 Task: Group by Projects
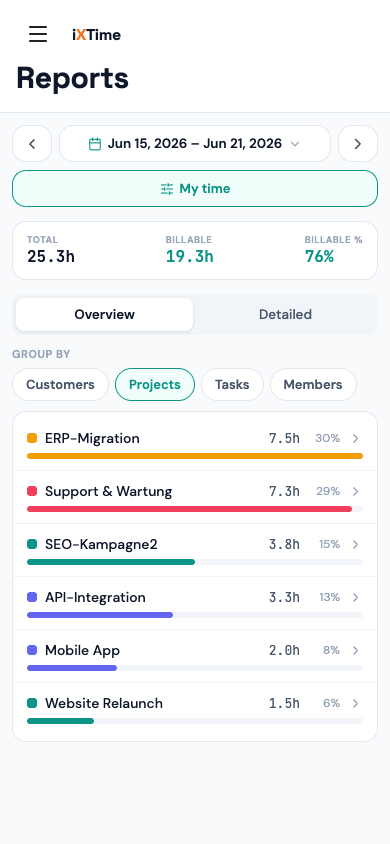(155, 384)
